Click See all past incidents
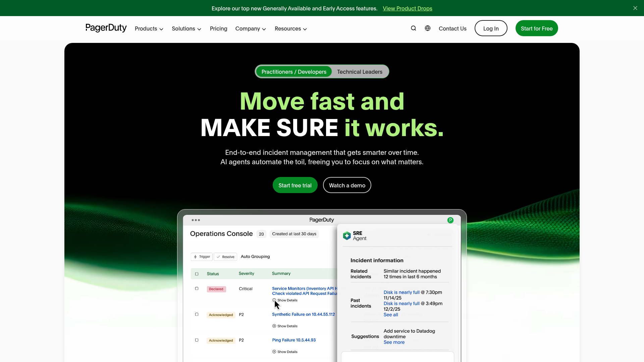This screenshot has height=362, width=644. [x=391, y=315]
